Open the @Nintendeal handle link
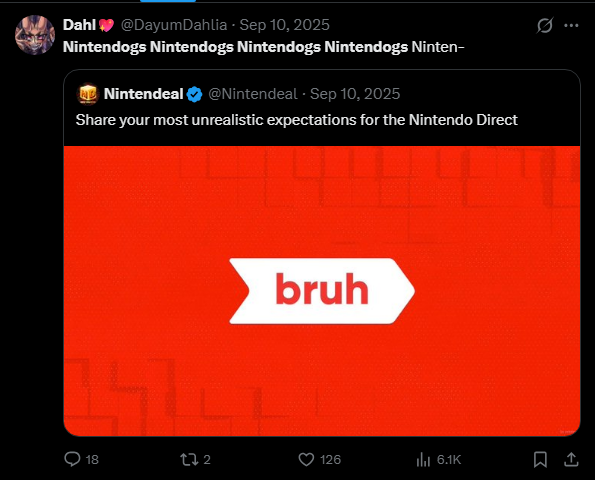The height and width of the screenshot is (480, 595). (x=253, y=94)
